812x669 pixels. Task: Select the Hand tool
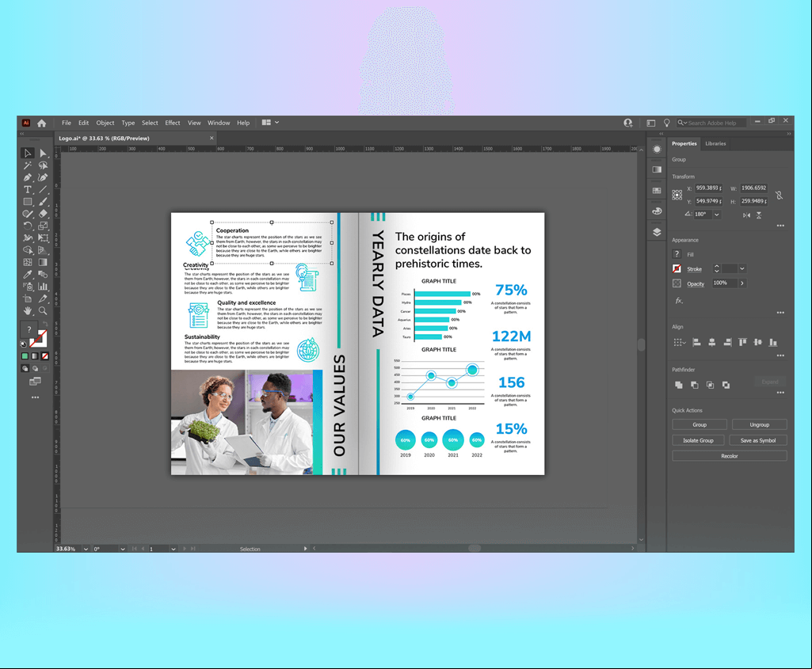tap(28, 311)
